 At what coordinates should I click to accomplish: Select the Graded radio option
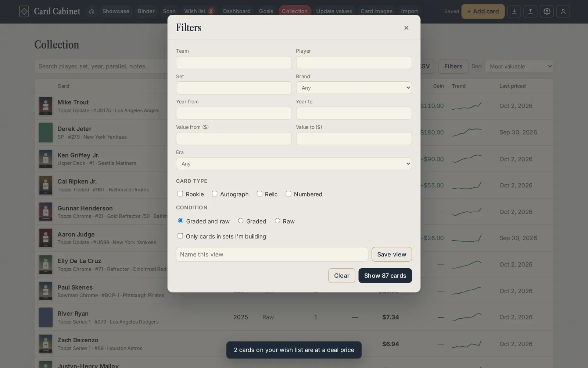tap(241, 221)
